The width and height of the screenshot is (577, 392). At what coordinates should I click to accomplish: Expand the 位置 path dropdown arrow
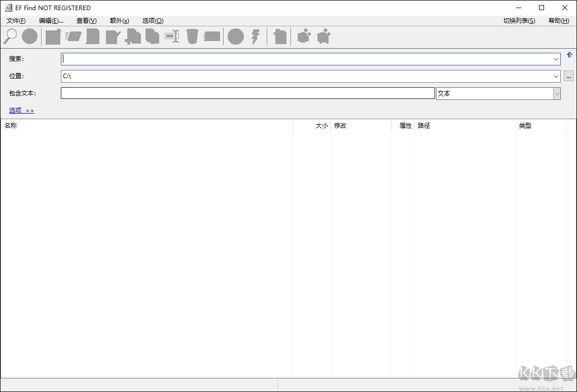(x=556, y=77)
